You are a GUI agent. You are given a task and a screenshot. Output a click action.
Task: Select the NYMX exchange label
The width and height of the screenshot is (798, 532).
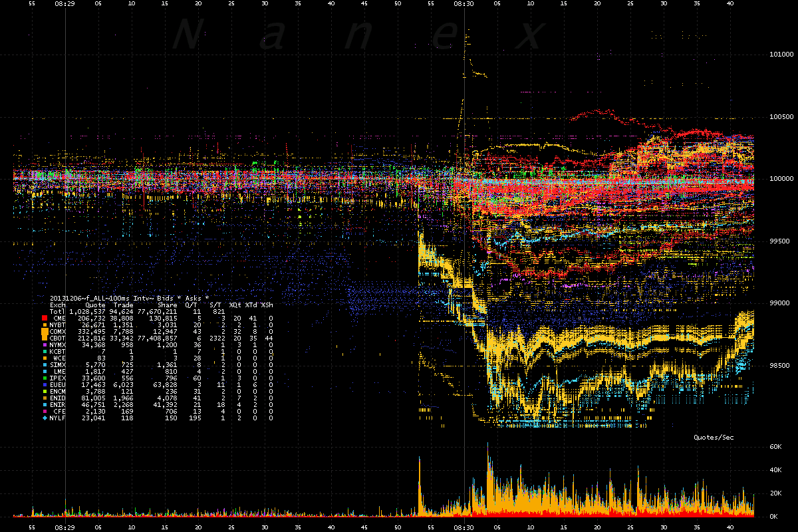[58, 344]
